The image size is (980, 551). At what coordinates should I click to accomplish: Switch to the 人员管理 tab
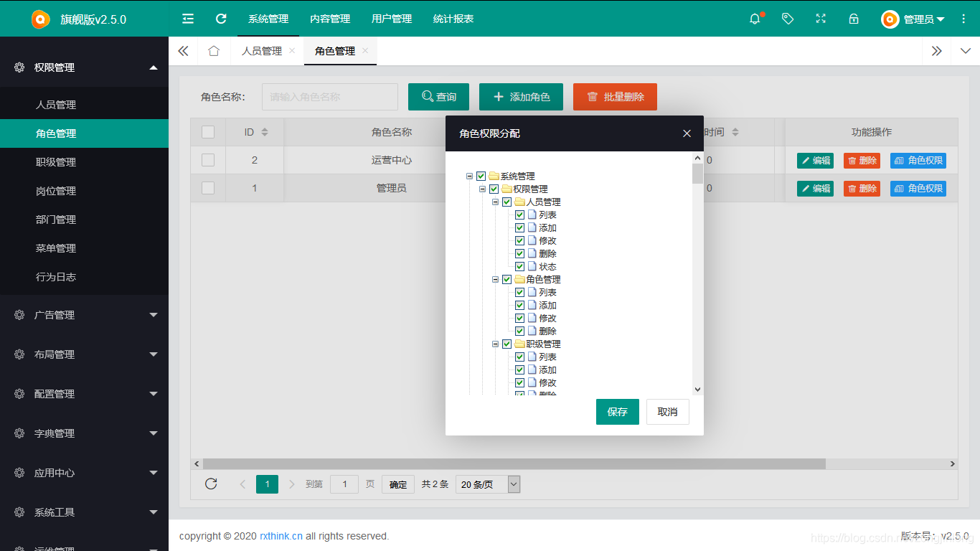[x=262, y=51]
